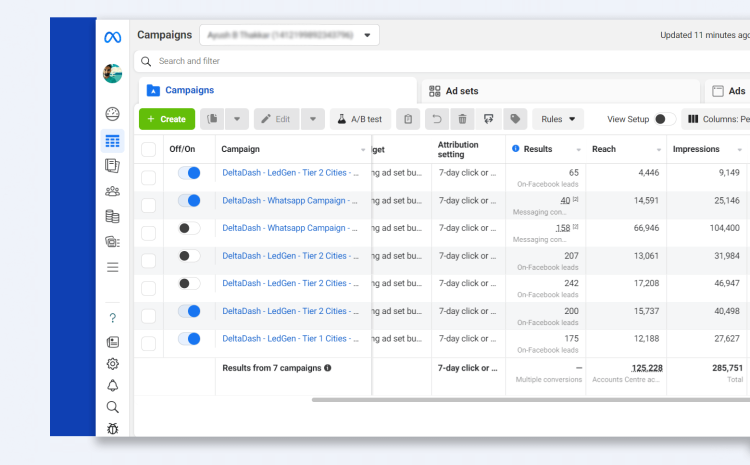The width and height of the screenshot is (750, 465).
Task: Click the bug report icon in sidebar
Action: pos(112,429)
